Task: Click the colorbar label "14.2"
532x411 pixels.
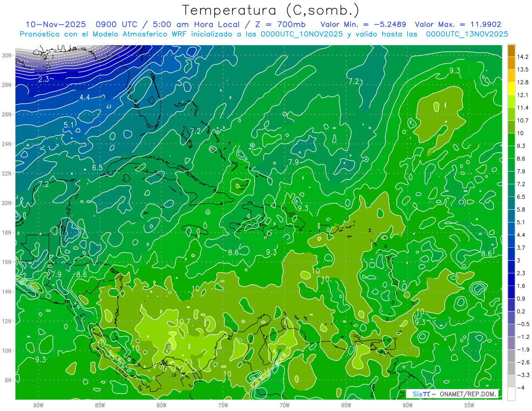Action: coord(523,57)
